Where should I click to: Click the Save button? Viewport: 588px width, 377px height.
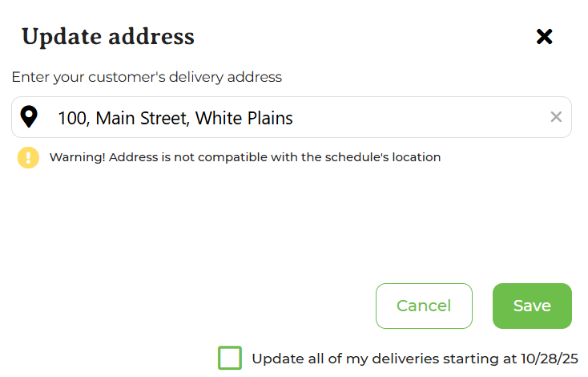pyautogui.click(x=532, y=306)
